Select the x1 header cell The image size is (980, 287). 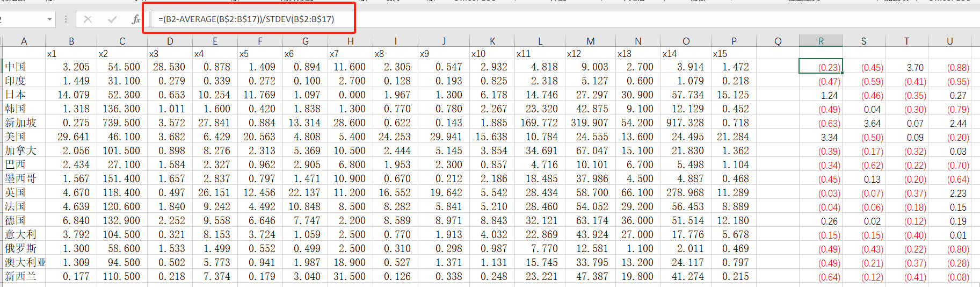tap(71, 54)
